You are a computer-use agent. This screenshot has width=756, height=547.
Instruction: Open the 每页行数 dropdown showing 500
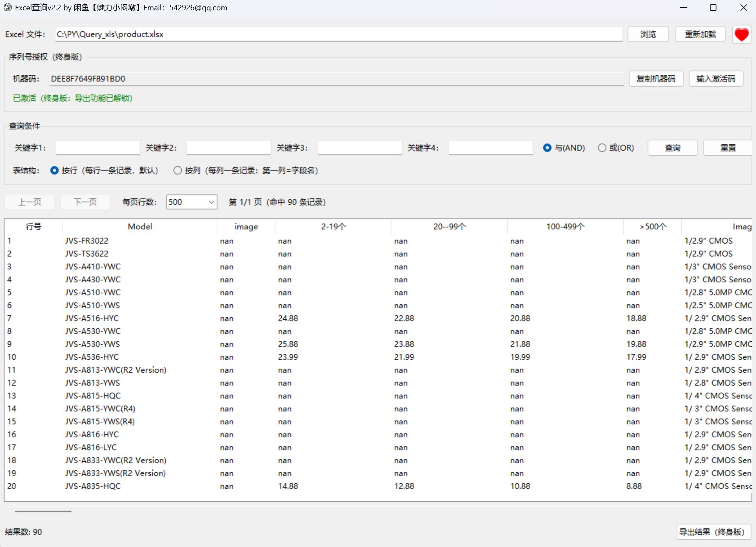coord(191,202)
